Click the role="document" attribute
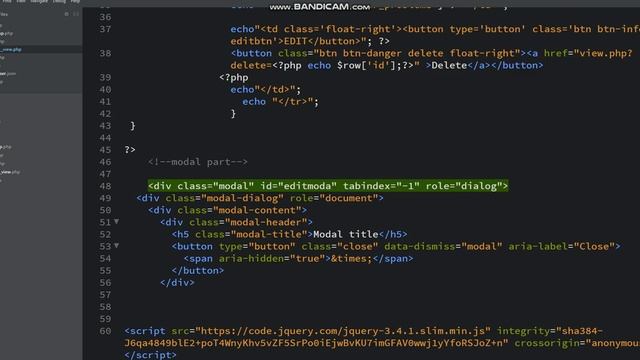This screenshot has height=360, width=640. (x=334, y=198)
